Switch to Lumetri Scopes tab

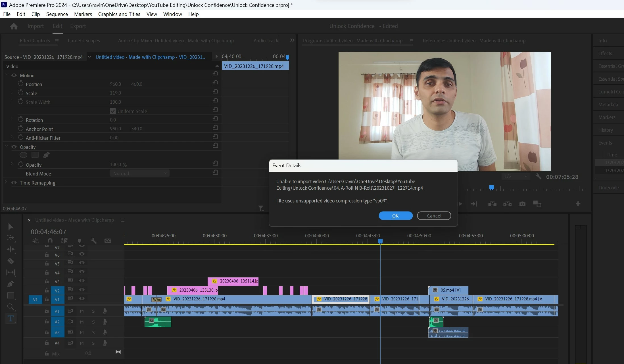84,41
